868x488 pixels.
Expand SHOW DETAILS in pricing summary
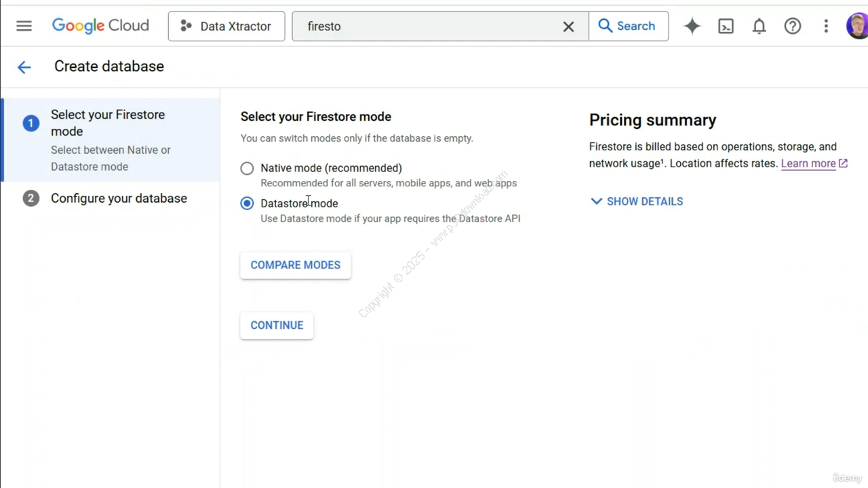coord(637,201)
